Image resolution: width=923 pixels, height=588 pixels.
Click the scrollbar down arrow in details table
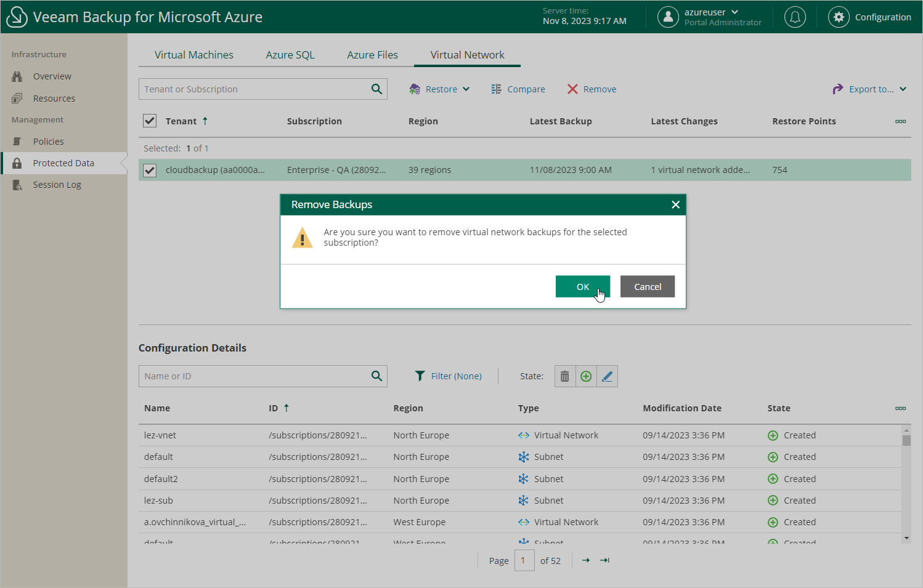click(906, 538)
